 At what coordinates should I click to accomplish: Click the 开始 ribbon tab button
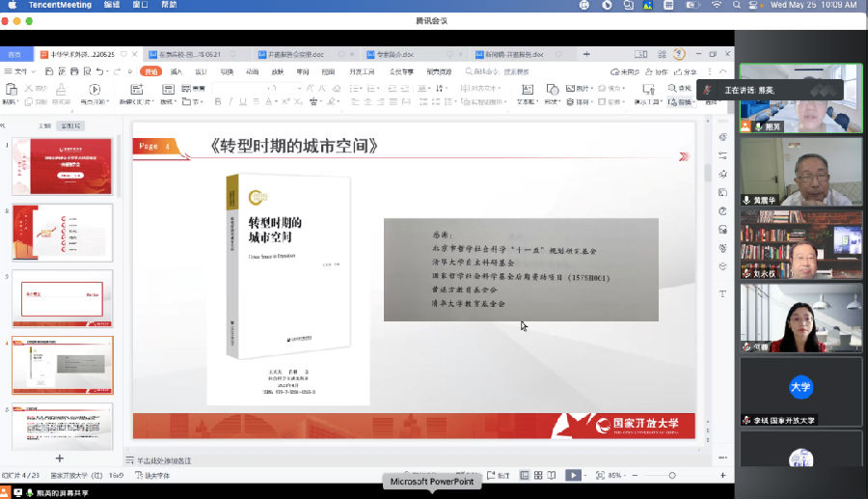click(150, 71)
